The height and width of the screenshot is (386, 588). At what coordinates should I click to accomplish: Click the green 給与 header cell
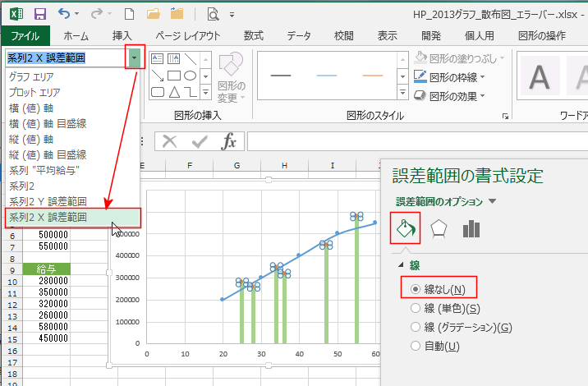tap(47, 269)
